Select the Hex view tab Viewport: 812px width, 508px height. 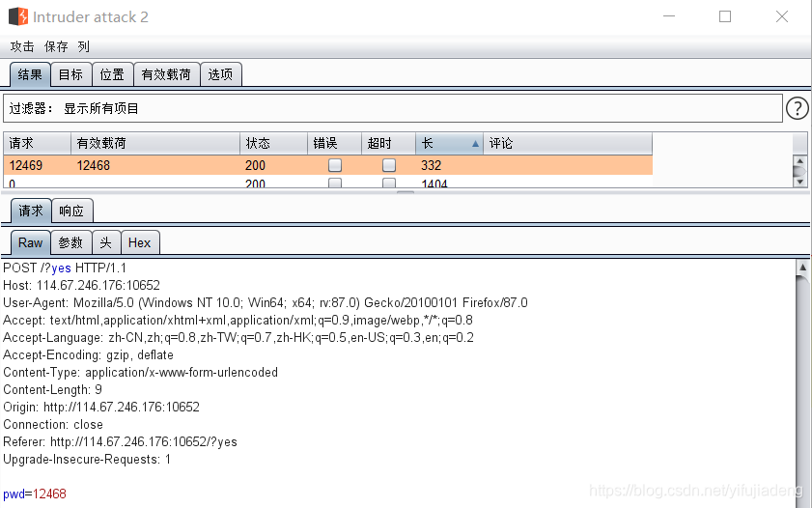click(140, 242)
